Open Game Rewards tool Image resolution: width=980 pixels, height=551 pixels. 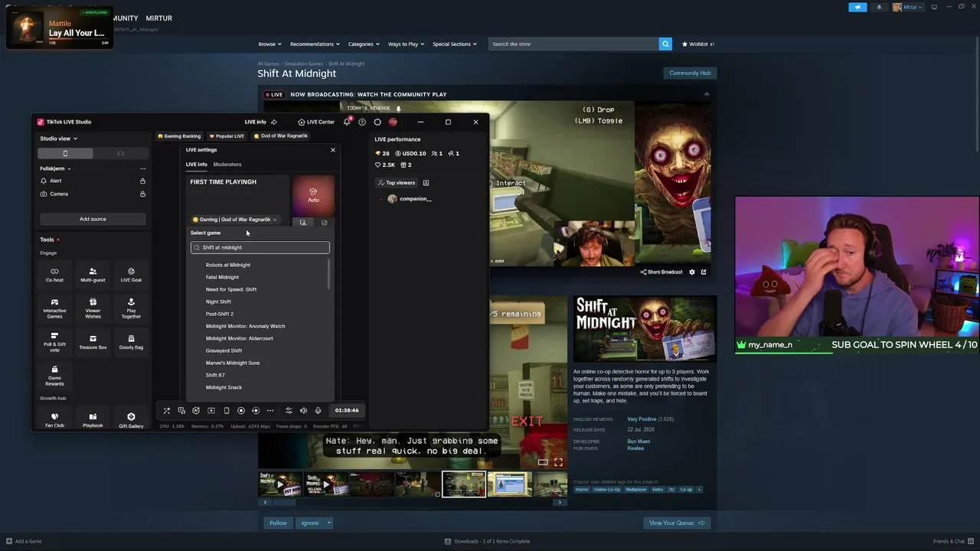(54, 376)
